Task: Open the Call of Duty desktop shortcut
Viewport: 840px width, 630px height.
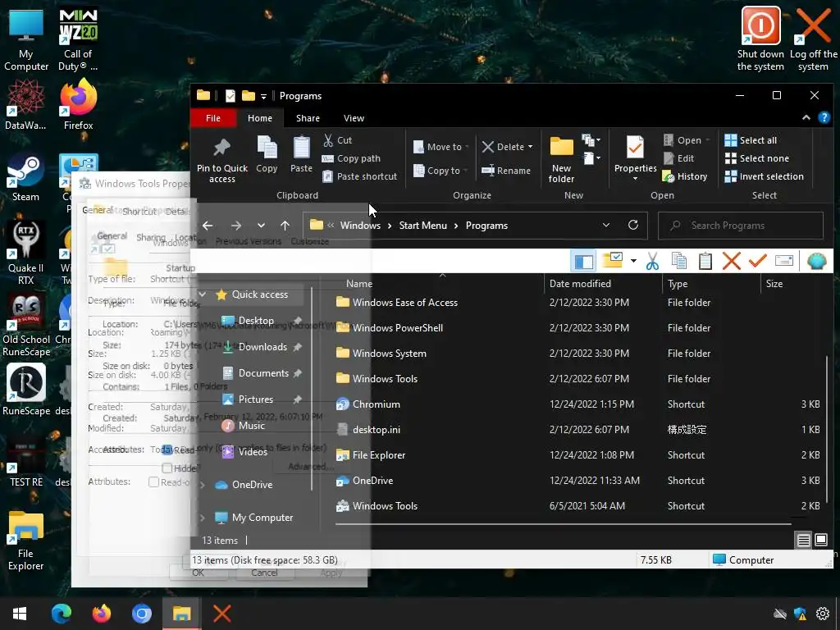Action: 78,39
